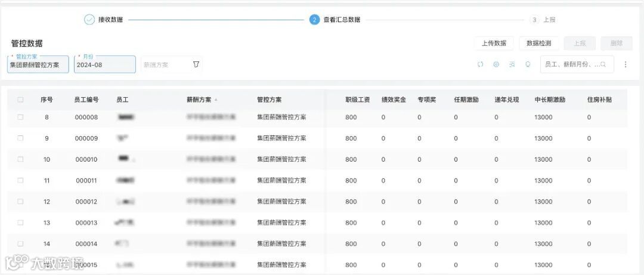This screenshot has width=644, height=275.
Task: Click employee number 000012 cell
Action: tap(86, 202)
